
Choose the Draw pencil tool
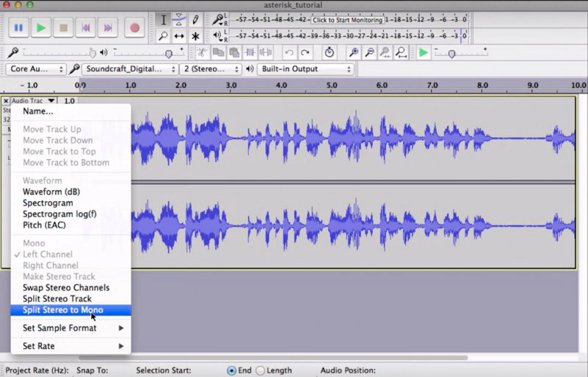tap(195, 20)
